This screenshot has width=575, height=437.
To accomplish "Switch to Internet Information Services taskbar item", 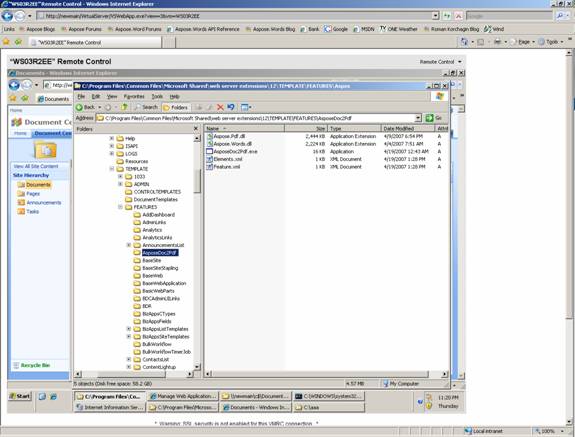I will (110, 407).
